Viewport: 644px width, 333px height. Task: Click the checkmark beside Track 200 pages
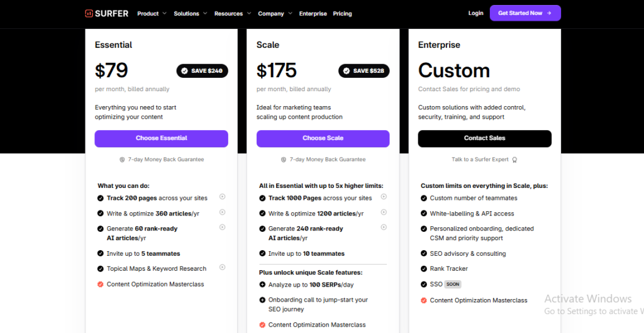(x=100, y=198)
